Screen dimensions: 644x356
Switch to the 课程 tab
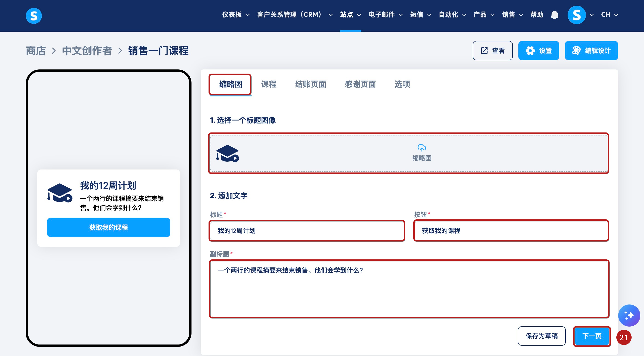269,84
